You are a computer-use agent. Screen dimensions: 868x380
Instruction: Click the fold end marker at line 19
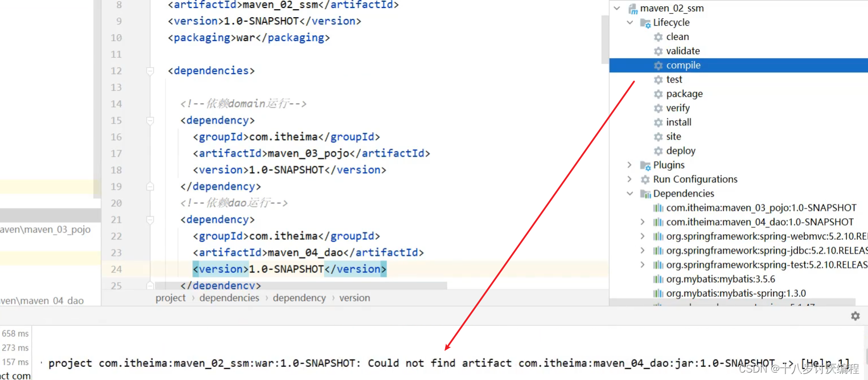pos(150,186)
